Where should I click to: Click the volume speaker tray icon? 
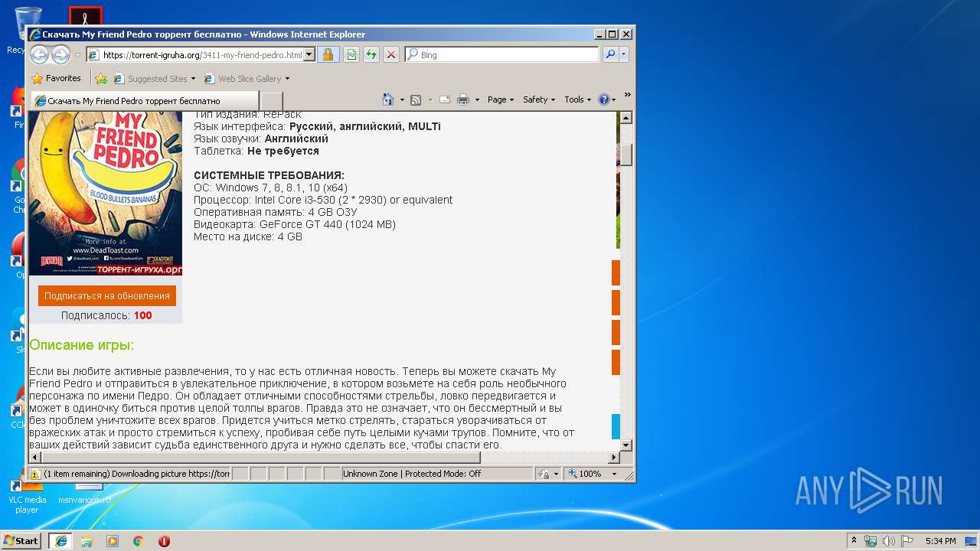pos(889,541)
